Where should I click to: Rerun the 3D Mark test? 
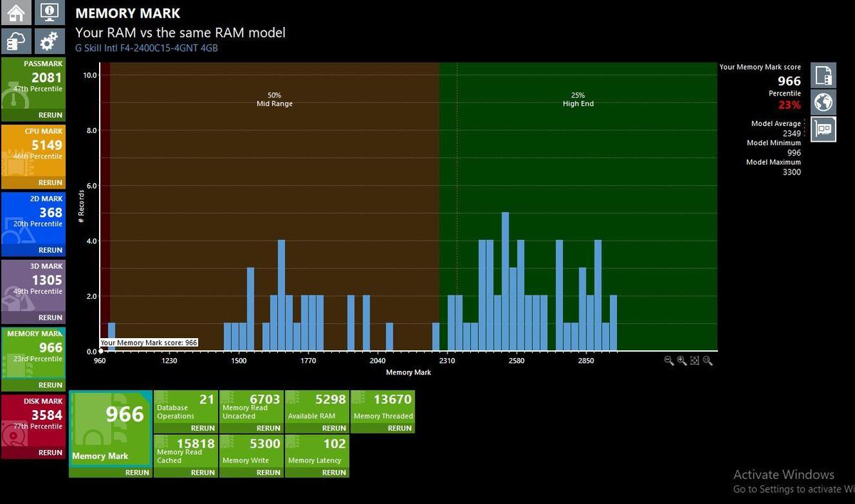[x=50, y=317]
